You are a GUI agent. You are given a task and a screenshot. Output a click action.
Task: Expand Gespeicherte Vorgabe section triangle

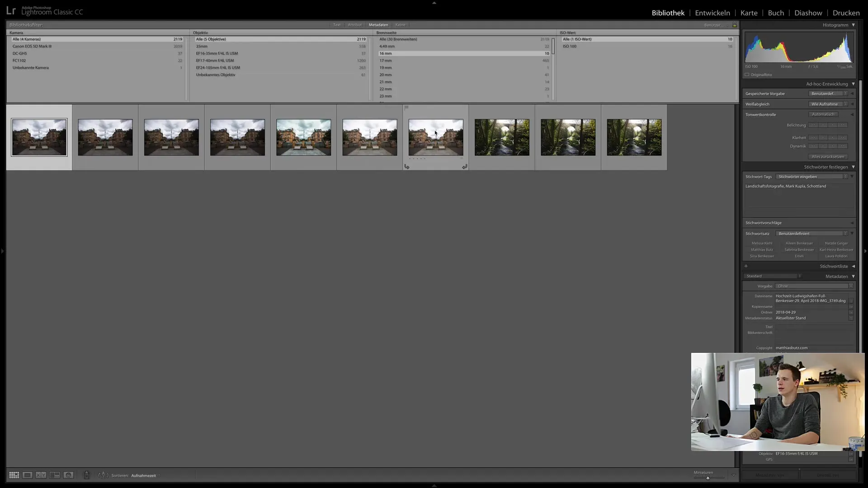(x=852, y=94)
